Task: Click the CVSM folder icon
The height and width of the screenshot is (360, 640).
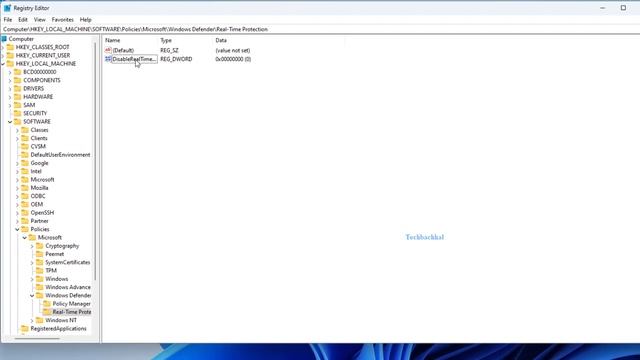Action: (x=25, y=147)
